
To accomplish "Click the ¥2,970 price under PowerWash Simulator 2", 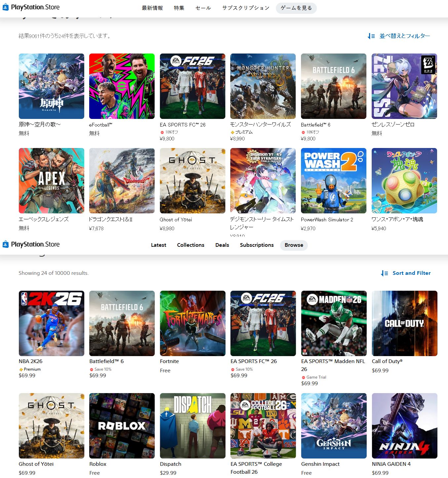I will click(x=308, y=229).
